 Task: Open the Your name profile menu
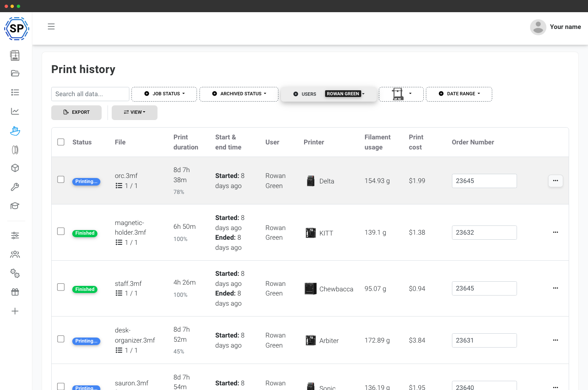(555, 27)
